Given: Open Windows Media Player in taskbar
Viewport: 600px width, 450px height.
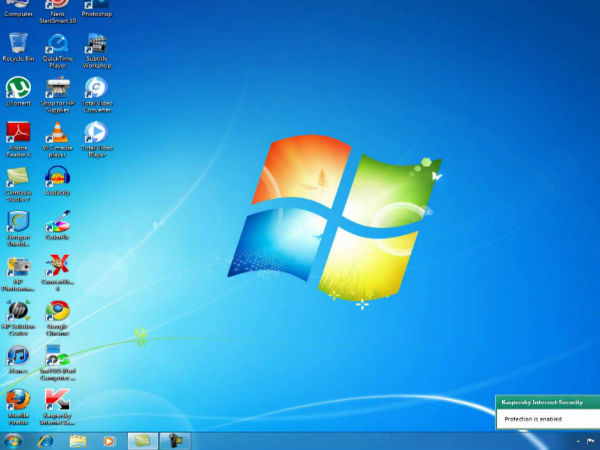Looking at the screenshot, I should tap(109, 442).
